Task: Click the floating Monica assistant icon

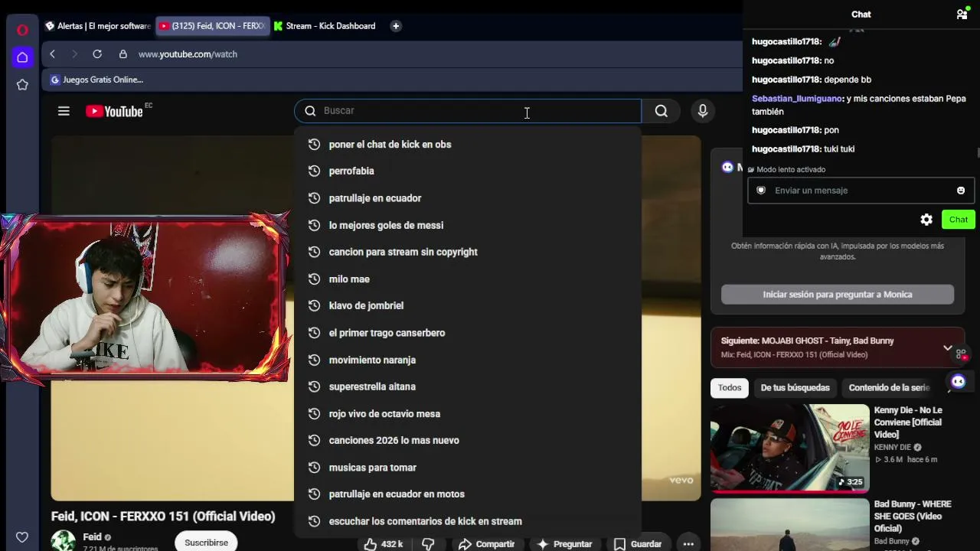Action: click(958, 381)
